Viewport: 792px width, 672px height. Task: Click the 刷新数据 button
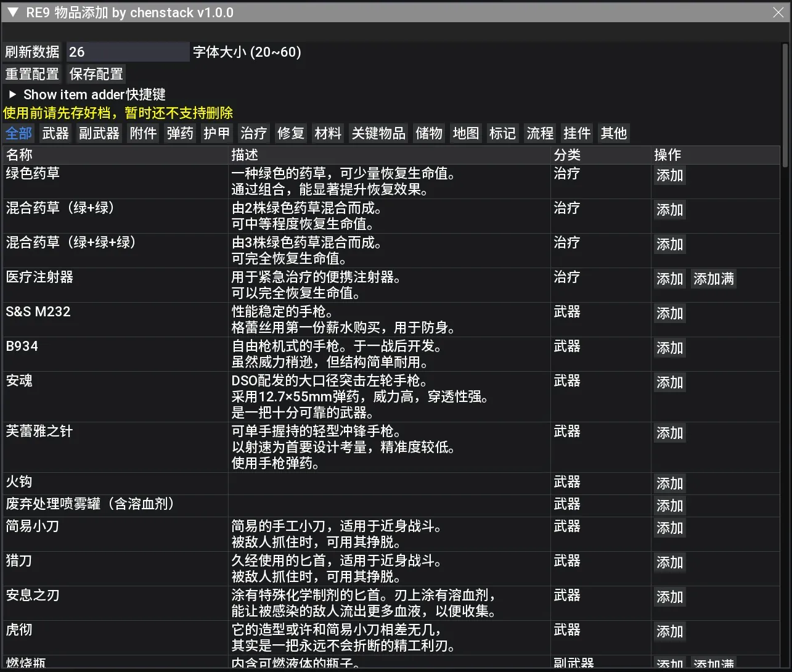coord(31,52)
